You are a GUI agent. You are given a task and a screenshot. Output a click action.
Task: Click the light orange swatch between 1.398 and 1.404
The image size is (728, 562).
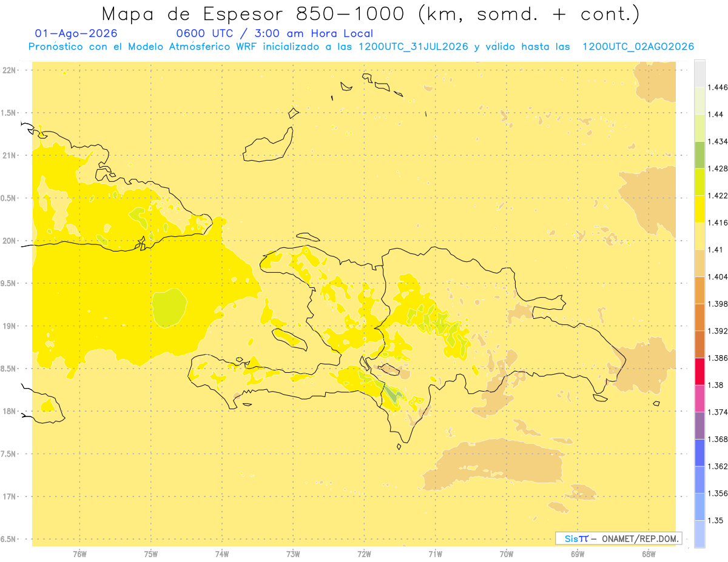(699, 290)
